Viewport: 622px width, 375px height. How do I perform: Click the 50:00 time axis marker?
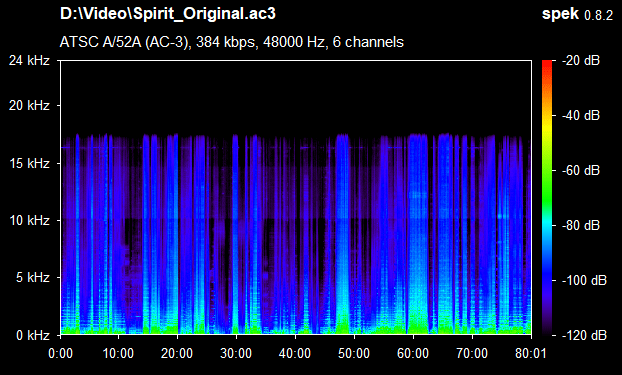click(x=354, y=353)
